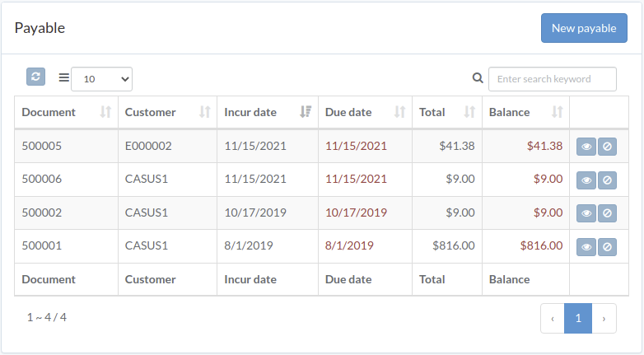Click the New payable button
This screenshot has height=355, width=644.
pos(584,28)
